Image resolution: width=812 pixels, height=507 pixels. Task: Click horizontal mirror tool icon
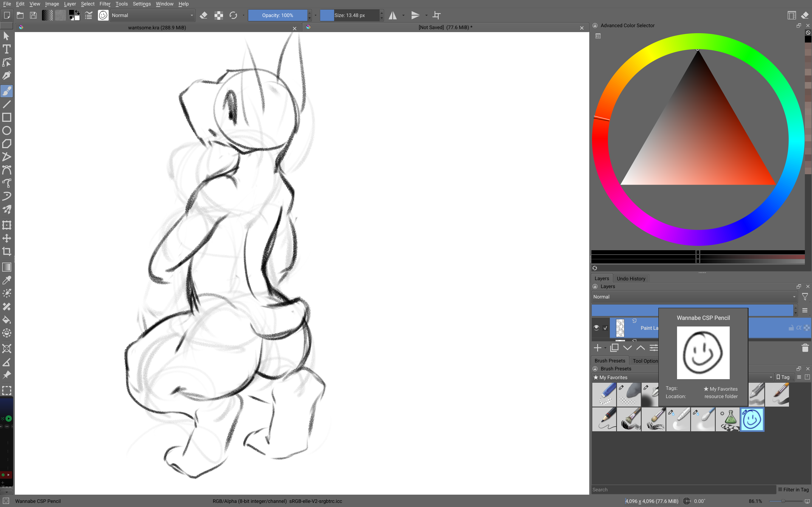pos(393,15)
